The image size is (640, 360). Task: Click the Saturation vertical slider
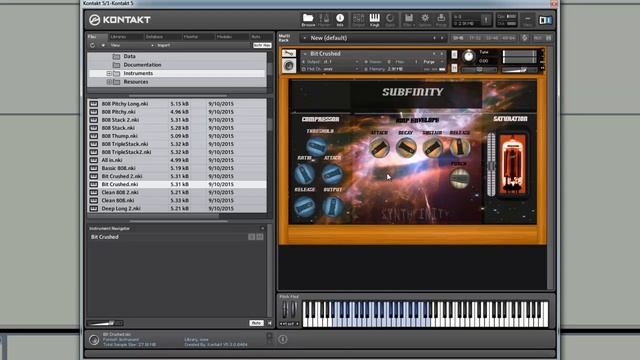(491, 164)
